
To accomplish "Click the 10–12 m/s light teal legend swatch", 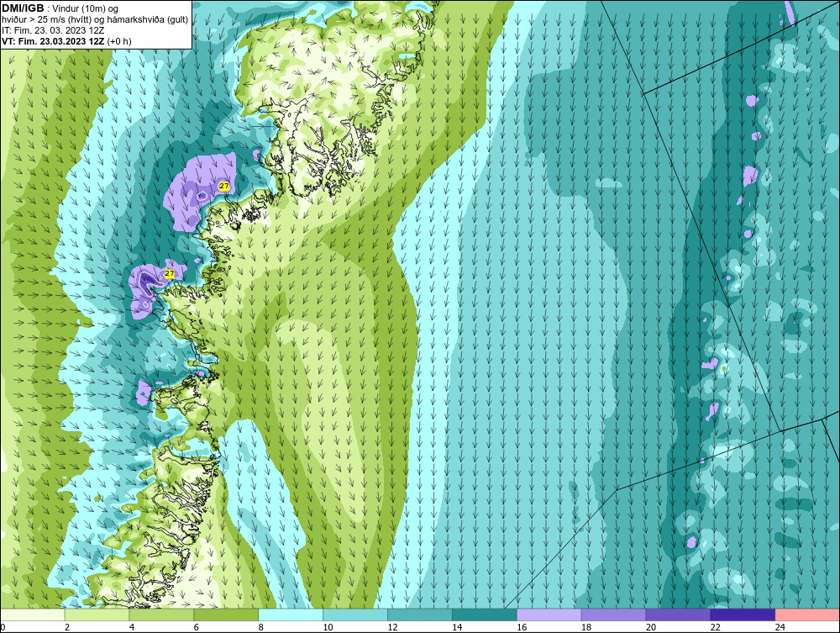I will (355, 615).
